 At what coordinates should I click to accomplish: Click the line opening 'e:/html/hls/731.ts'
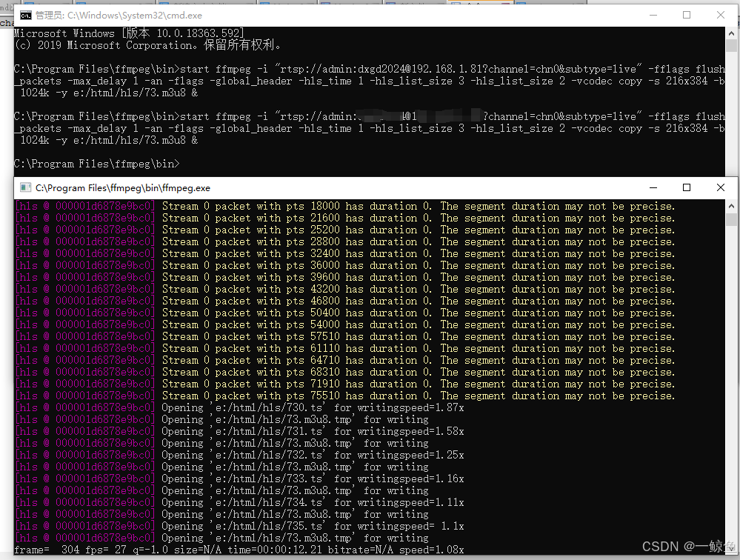(x=240, y=431)
